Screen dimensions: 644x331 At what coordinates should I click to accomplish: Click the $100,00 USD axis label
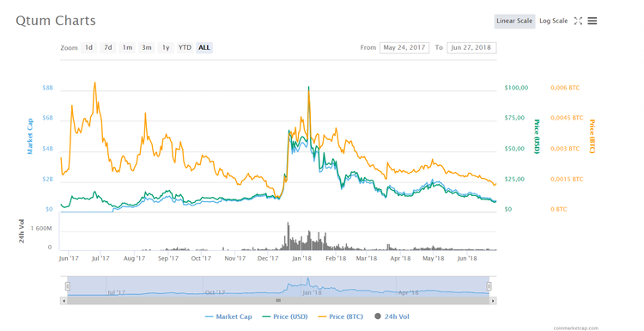516,88
